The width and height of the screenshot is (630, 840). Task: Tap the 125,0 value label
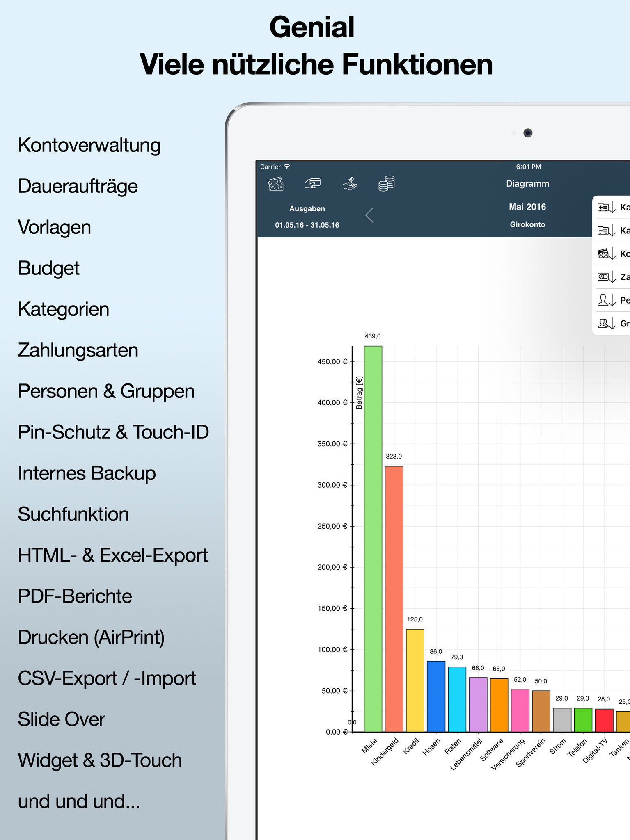(415, 619)
